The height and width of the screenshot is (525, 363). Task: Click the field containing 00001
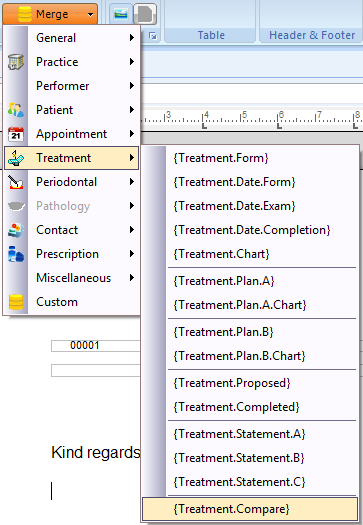click(x=95, y=346)
